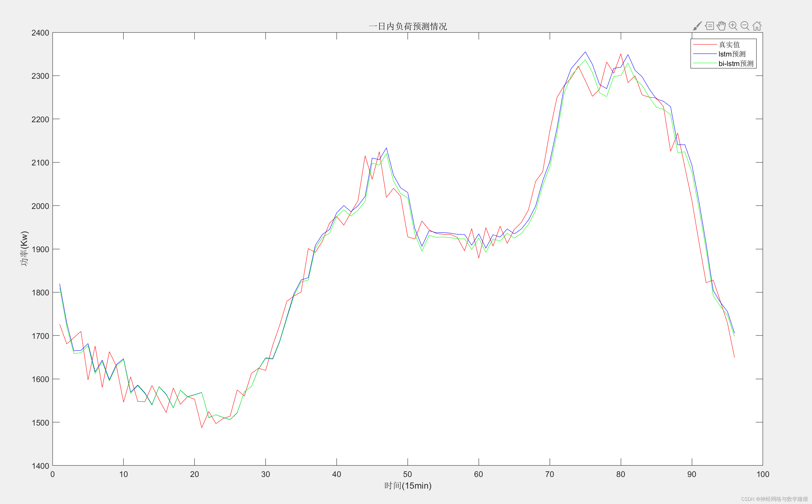This screenshot has height=504, width=812.
Task: Click the 50 x-axis tick label
Action: pos(407,474)
